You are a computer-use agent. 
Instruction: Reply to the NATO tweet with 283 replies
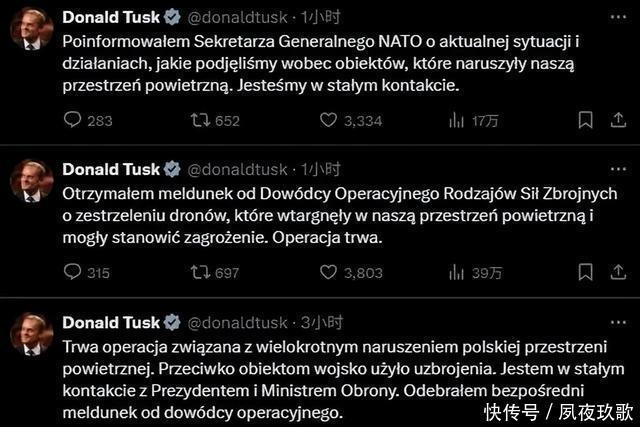click(x=72, y=120)
